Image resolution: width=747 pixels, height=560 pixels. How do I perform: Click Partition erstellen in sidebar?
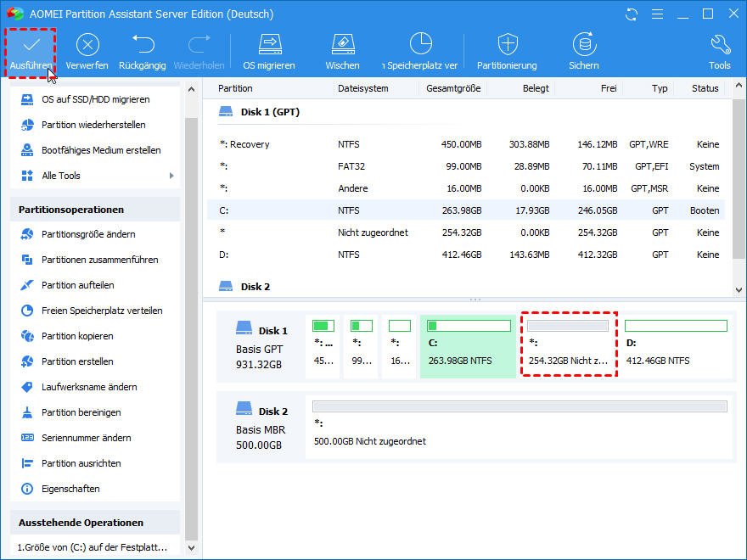click(x=77, y=361)
